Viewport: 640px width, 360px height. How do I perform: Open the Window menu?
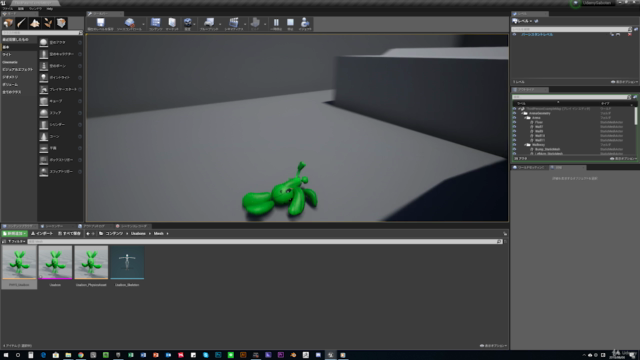[35, 9]
